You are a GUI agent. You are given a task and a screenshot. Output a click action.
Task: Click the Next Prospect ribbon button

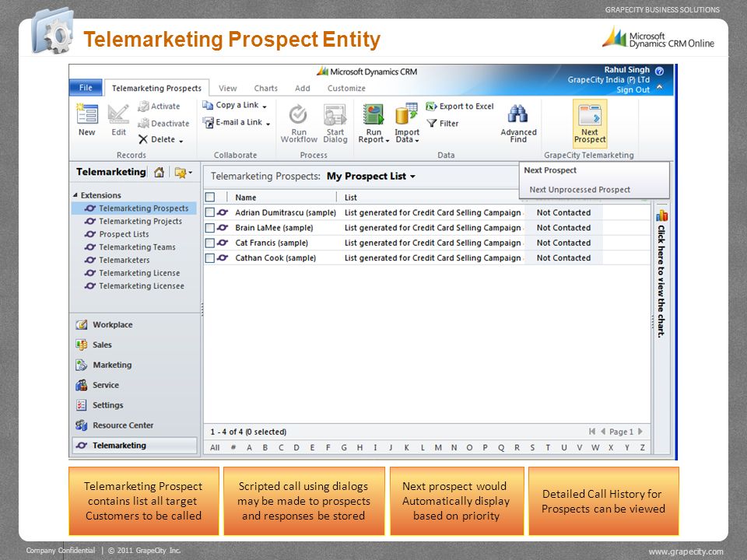point(590,124)
